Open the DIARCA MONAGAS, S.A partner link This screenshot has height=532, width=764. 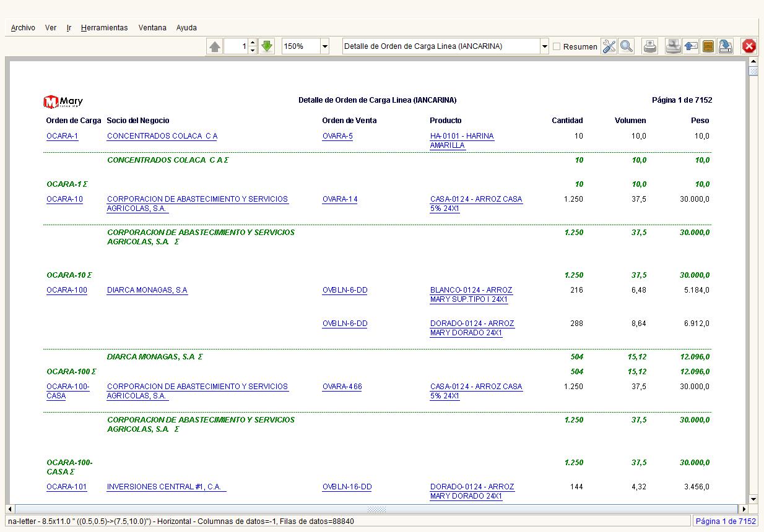147,290
